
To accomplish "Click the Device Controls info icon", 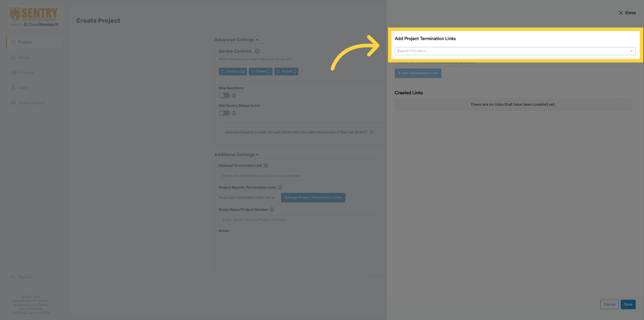I will (x=257, y=51).
